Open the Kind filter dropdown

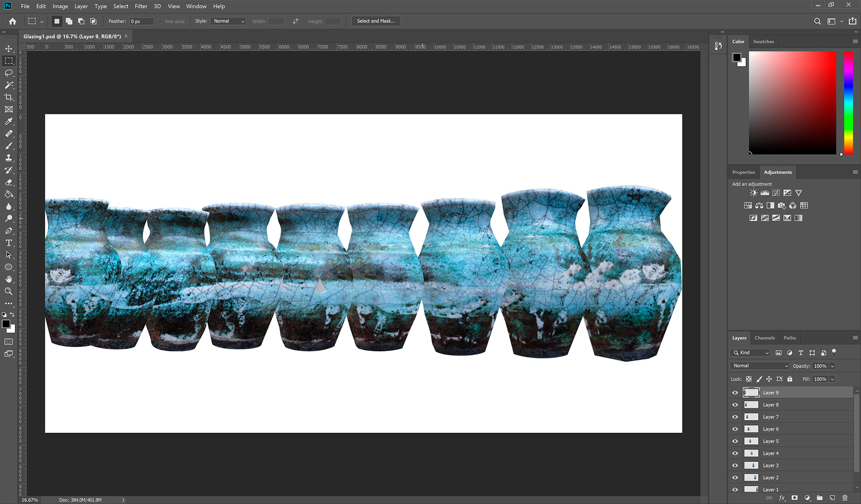coord(750,352)
